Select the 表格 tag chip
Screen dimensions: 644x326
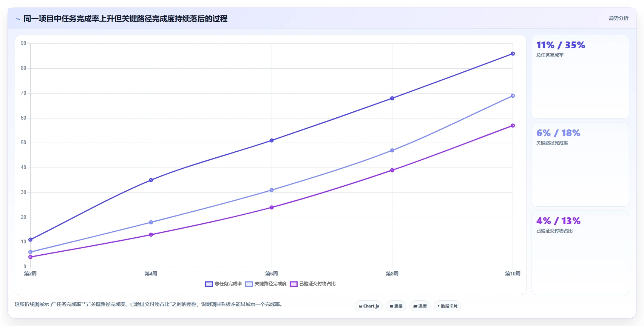[x=396, y=306]
